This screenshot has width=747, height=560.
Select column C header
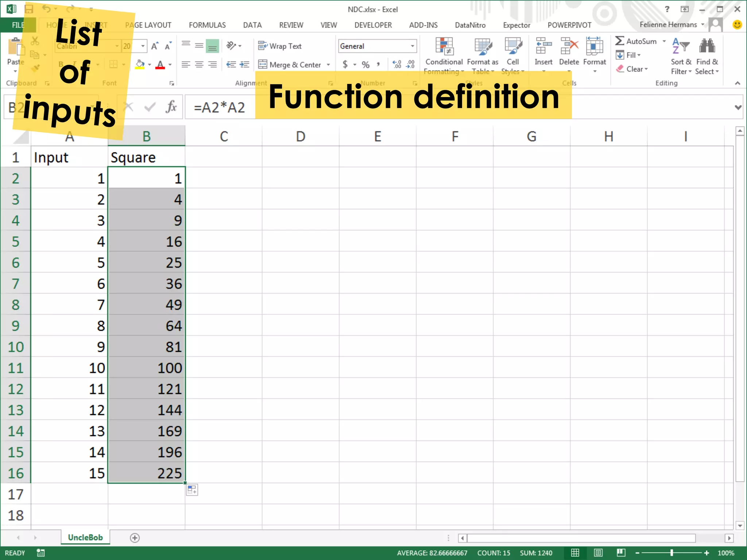click(x=224, y=136)
